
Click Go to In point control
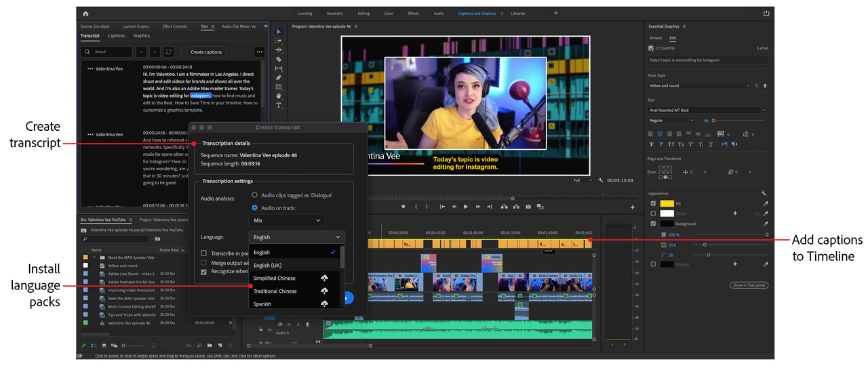click(442, 207)
